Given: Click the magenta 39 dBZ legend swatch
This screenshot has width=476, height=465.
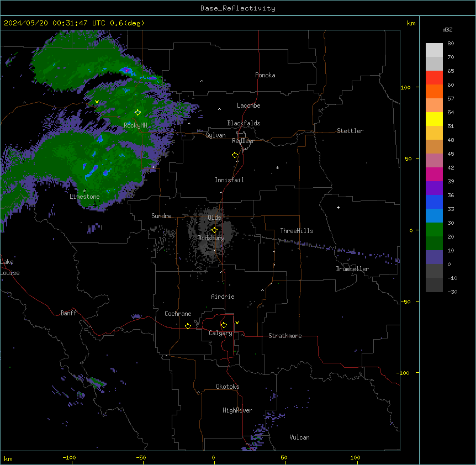Looking at the screenshot, I should [x=434, y=174].
